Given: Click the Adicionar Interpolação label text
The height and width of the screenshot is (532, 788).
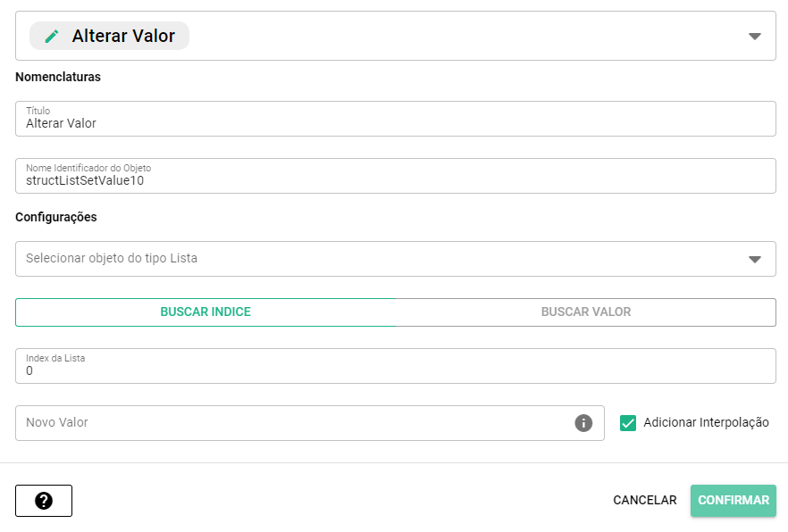Looking at the screenshot, I should coord(706,422).
